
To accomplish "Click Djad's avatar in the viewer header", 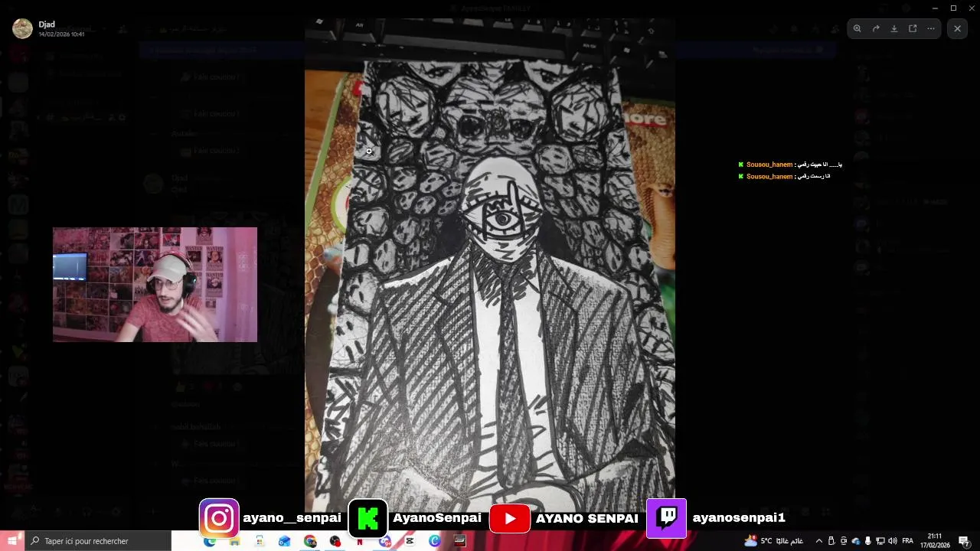I will point(22,28).
